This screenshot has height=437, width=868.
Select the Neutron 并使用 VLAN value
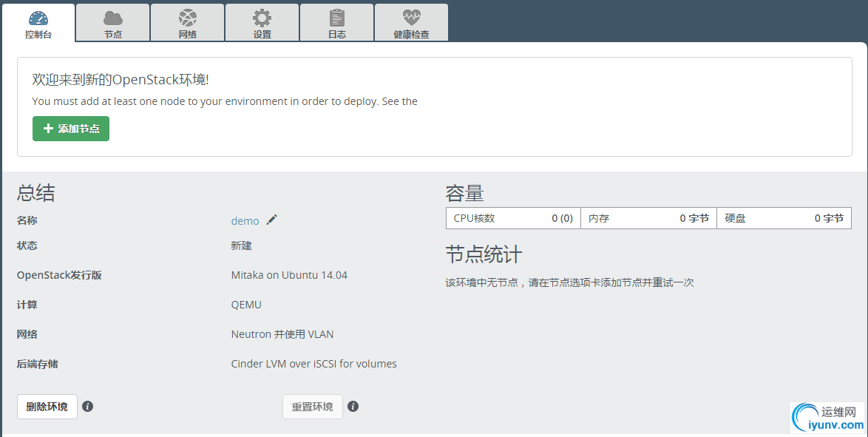[x=282, y=334]
